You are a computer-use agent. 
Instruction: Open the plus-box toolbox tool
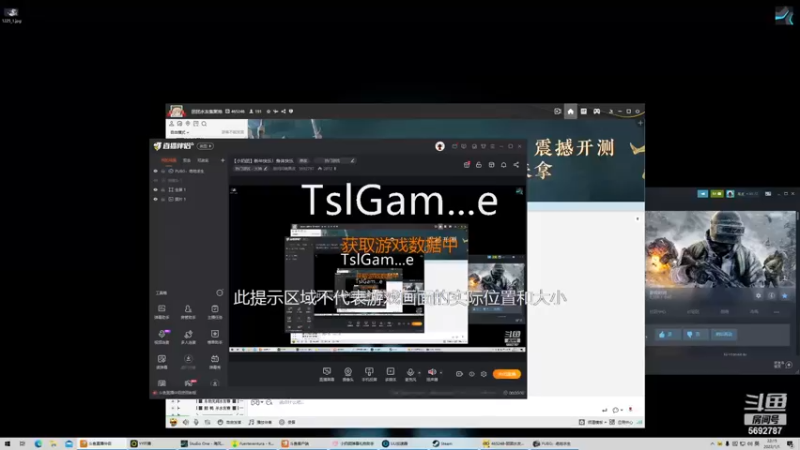(215, 337)
